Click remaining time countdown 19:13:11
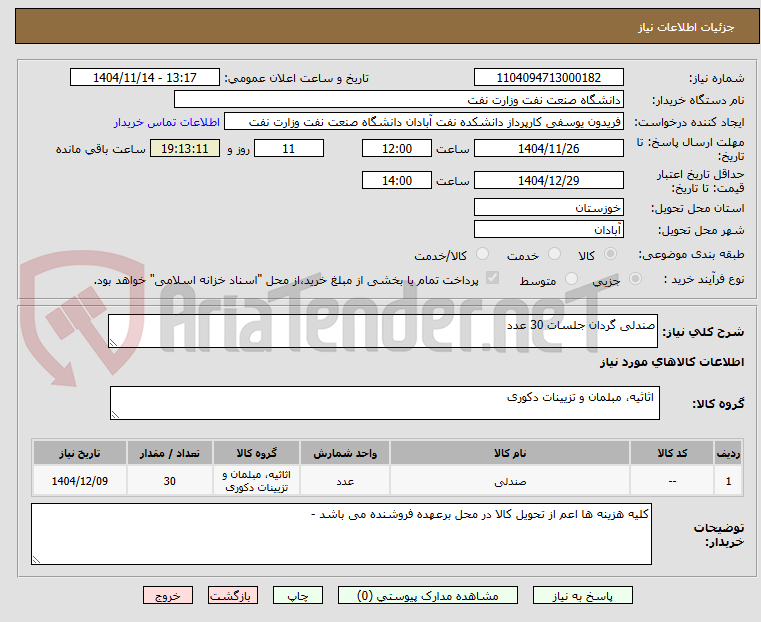 (185, 148)
